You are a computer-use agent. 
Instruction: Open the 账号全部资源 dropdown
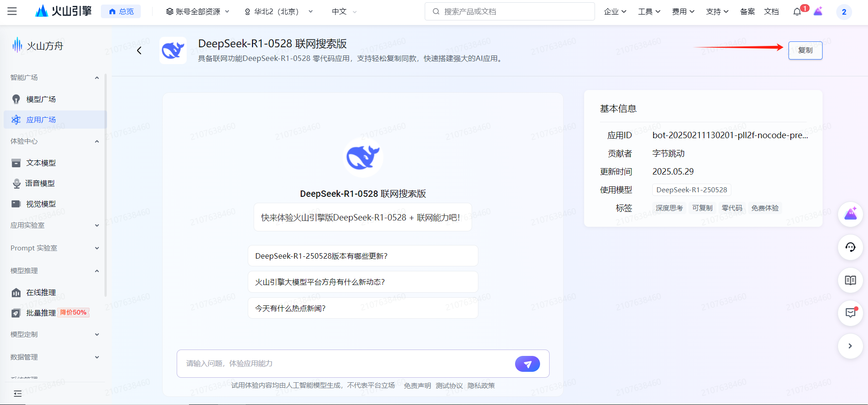(x=198, y=12)
